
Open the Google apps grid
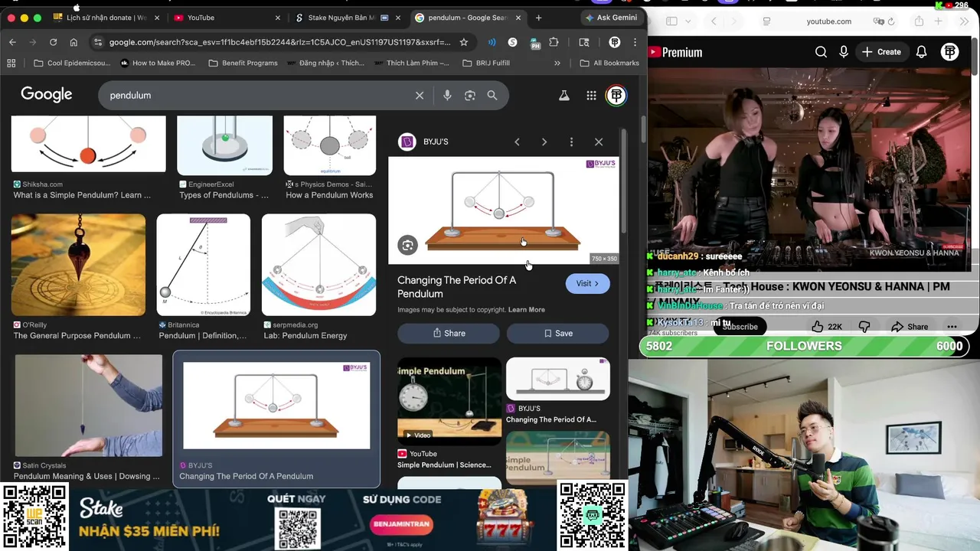(591, 96)
